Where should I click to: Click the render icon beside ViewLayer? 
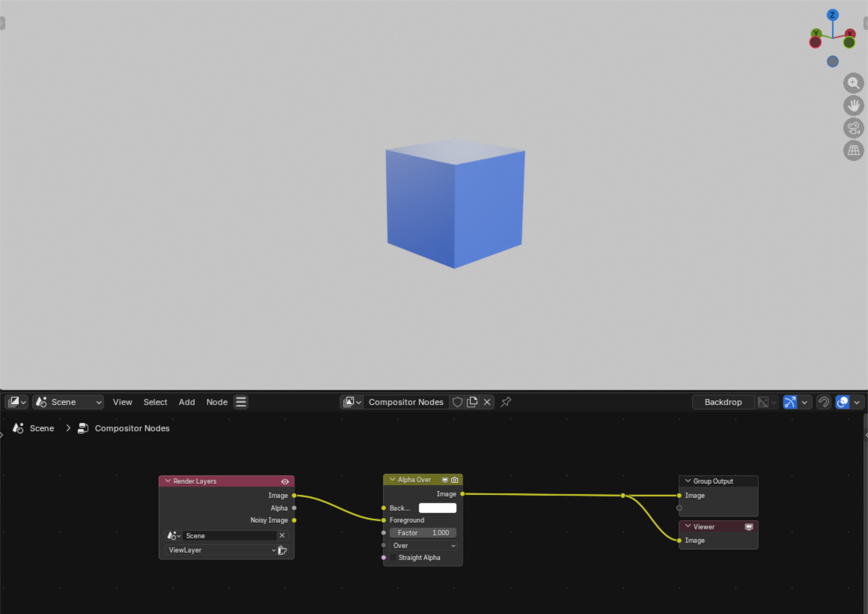click(x=282, y=550)
